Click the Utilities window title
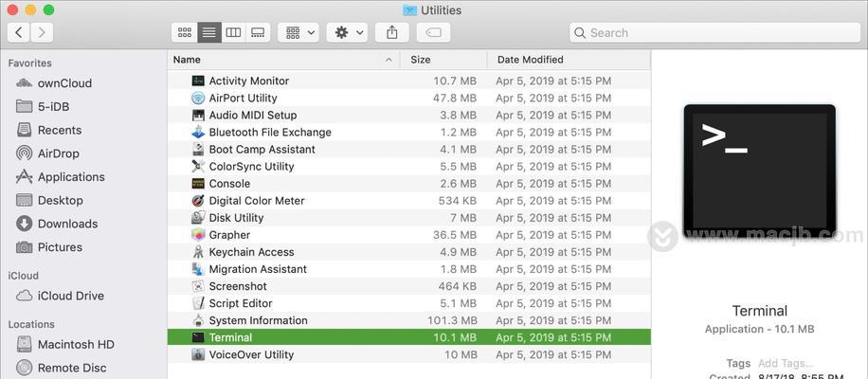 [x=441, y=10]
